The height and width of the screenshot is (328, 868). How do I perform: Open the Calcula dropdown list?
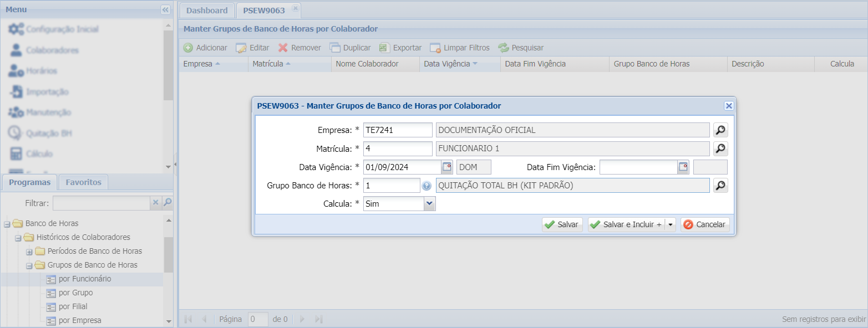click(429, 204)
